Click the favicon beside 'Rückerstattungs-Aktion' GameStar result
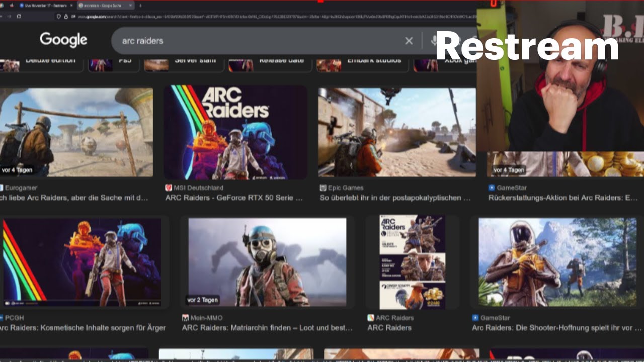 click(492, 188)
